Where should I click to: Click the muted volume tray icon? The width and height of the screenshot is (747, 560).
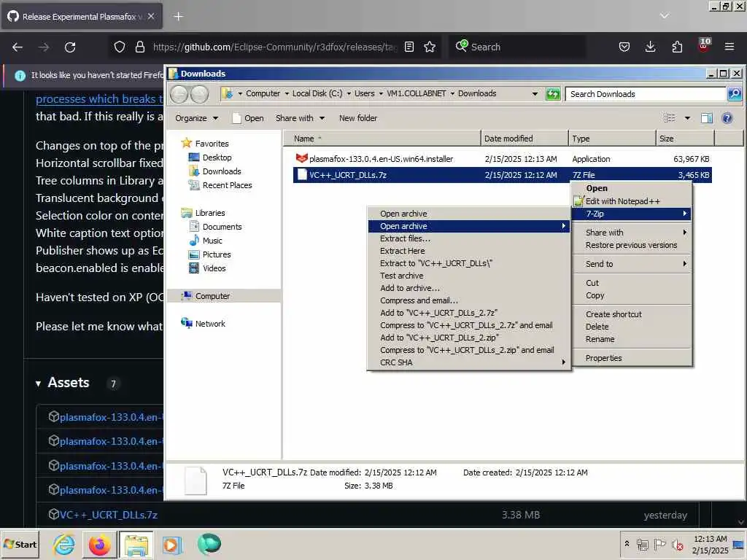coord(677,544)
